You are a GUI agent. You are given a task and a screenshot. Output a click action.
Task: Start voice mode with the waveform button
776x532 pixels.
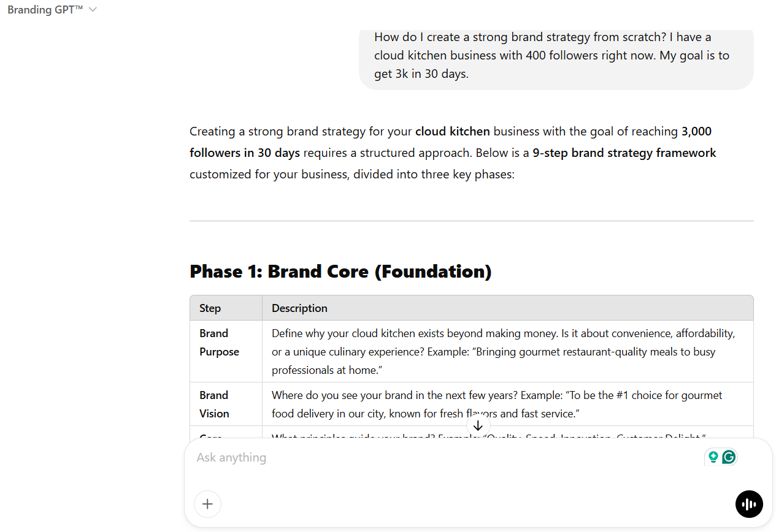749,504
